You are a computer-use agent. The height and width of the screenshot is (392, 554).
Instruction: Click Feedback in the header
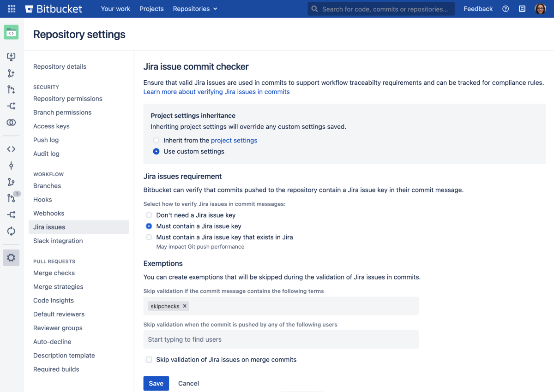(x=478, y=9)
